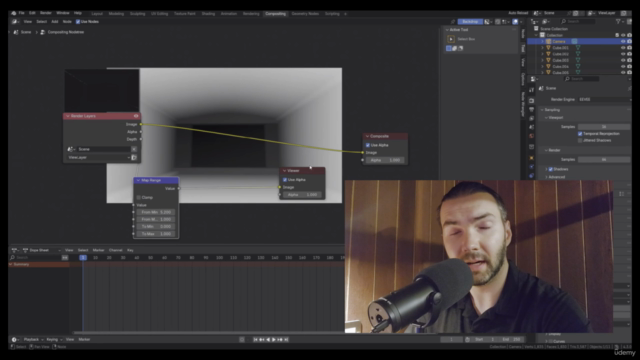Jump to the timeline end frame
This screenshot has width=640, height=360.
[x=286, y=339]
